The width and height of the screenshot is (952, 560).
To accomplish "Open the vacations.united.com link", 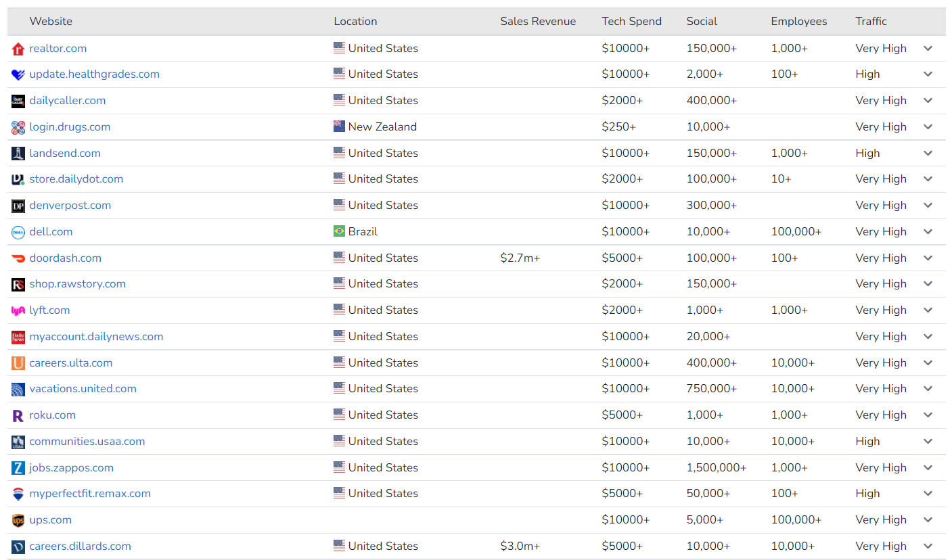I will click(x=83, y=389).
